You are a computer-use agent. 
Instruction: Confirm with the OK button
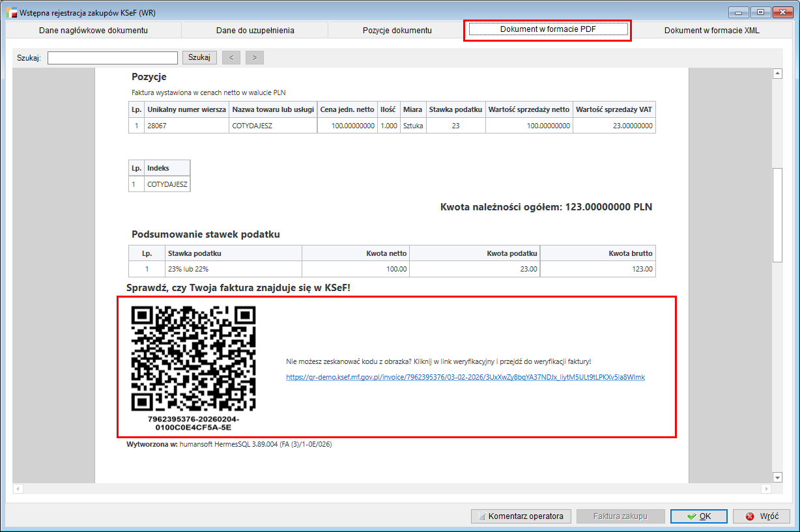click(698, 516)
